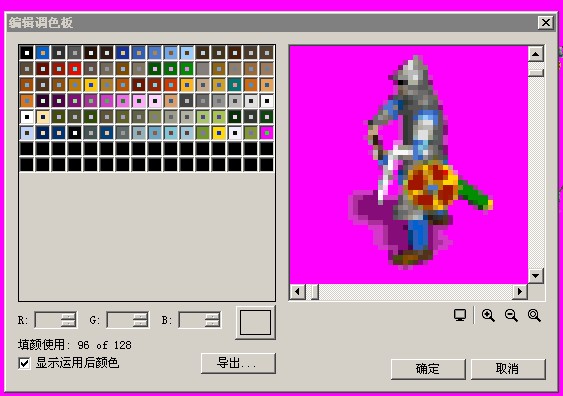Zoom in with the plus magnifier icon

(488, 316)
